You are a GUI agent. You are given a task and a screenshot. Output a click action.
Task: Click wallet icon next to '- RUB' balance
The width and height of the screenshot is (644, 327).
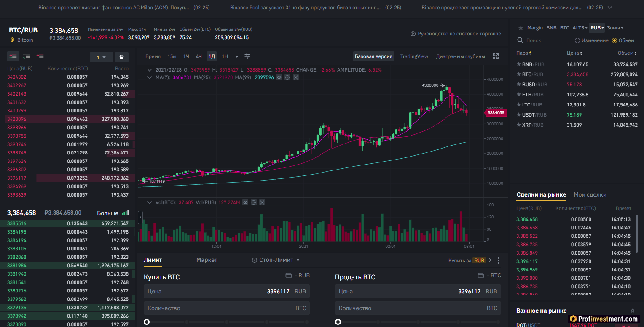289,276
